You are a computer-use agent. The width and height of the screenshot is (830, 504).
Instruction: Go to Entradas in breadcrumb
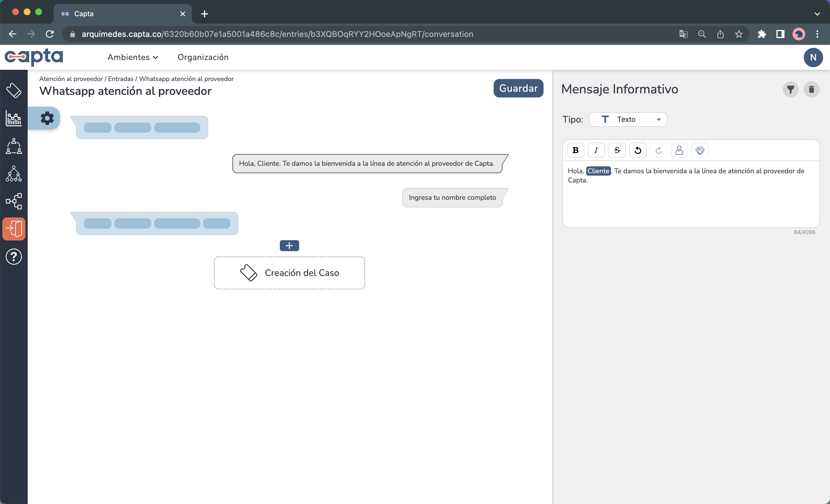(x=120, y=79)
